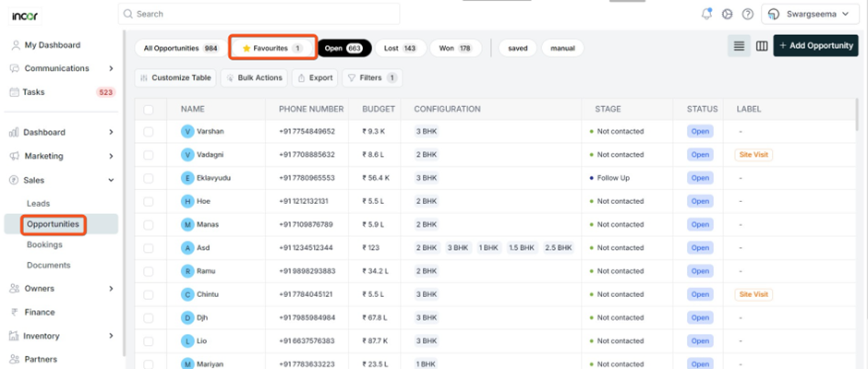Click avatar icon for Varshan
This screenshot has height=369, width=868.
pyautogui.click(x=187, y=131)
